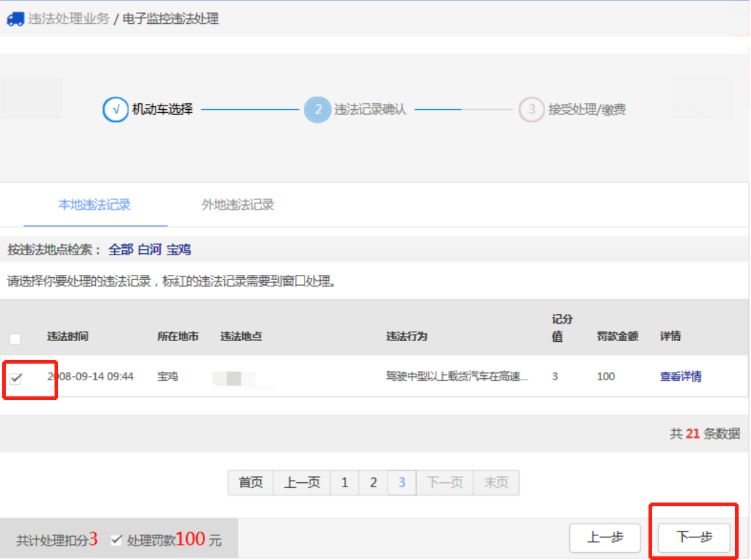Filter violations by 宝鸡 location
The image size is (751, 560).
179,249
